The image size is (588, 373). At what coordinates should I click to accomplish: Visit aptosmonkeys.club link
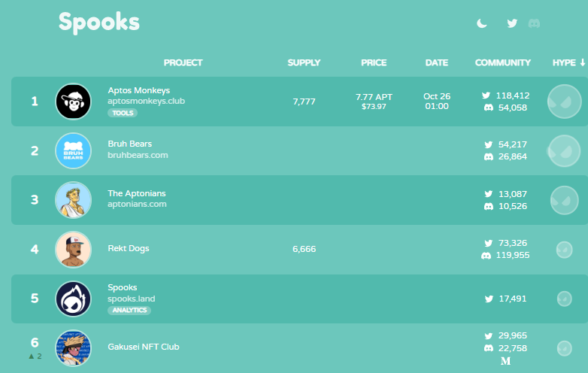point(147,102)
